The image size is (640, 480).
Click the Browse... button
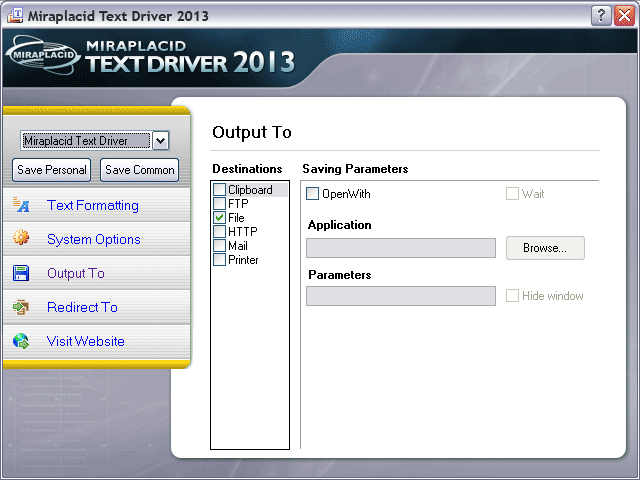click(x=545, y=248)
